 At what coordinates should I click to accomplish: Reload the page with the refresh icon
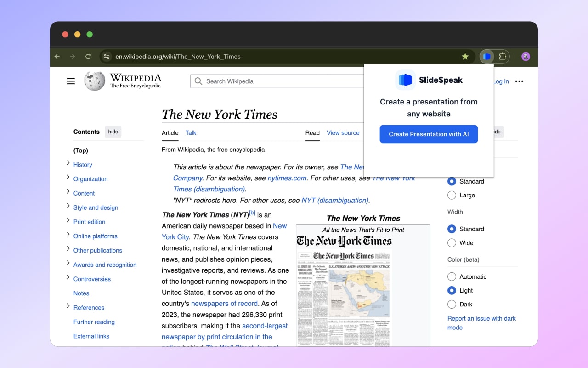point(88,57)
